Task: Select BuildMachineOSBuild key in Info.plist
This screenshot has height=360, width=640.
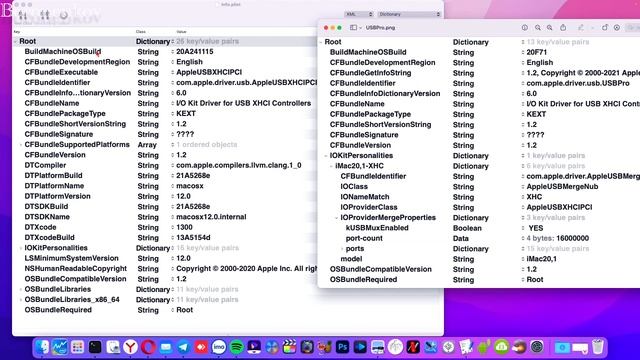Action: click(62, 51)
